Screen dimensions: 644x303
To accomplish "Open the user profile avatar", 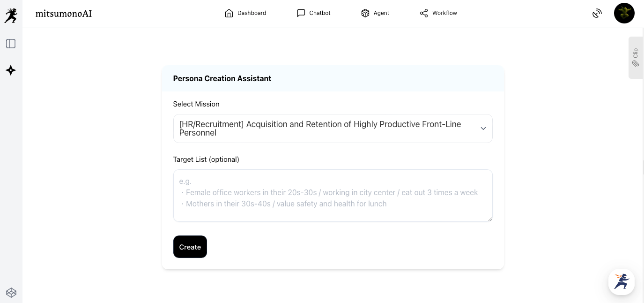I will tap(624, 13).
